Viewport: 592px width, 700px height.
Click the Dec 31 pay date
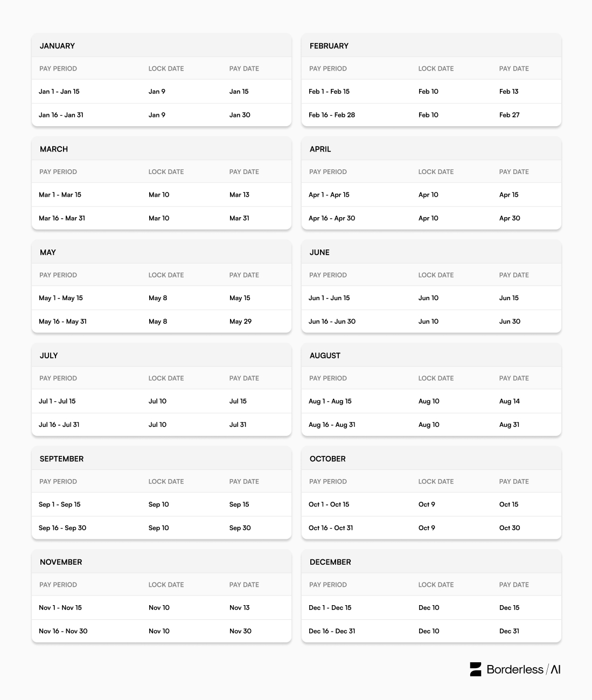(510, 631)
